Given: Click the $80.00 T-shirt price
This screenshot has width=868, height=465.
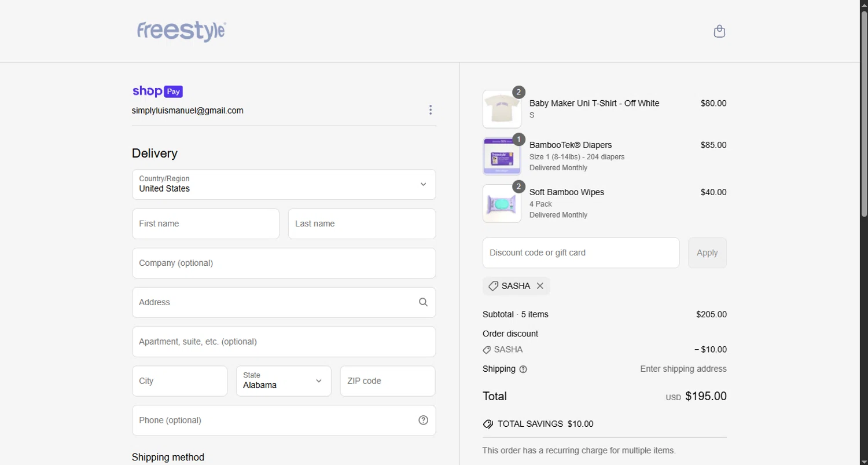Looking at the screenshot, I should pyautogui.click(x=713, y=103).
